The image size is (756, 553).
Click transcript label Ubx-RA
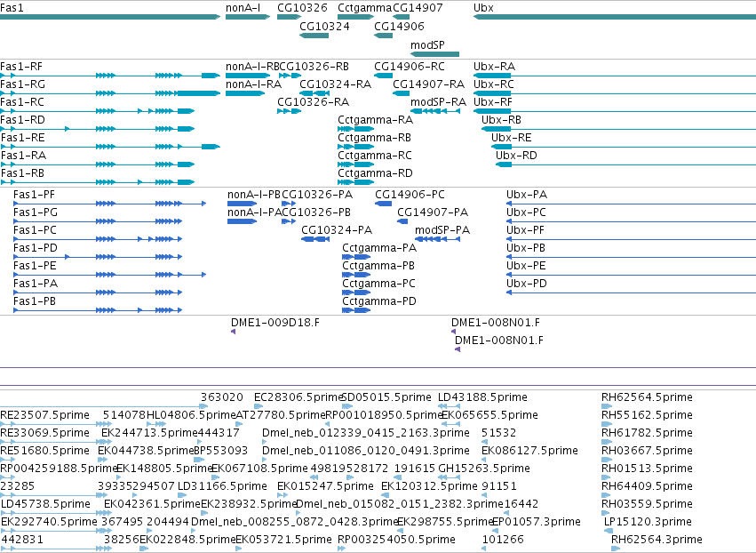(x=494, y=66)
